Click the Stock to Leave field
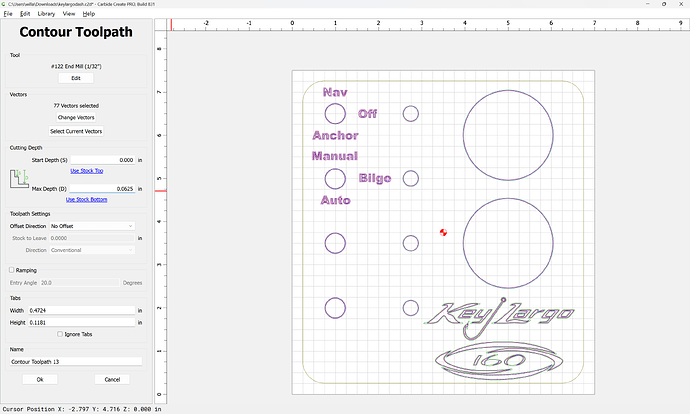 (92, 238)
